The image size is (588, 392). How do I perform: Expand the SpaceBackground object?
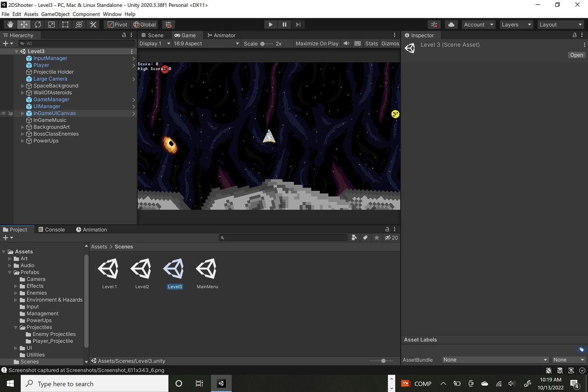tap(23, 86)
